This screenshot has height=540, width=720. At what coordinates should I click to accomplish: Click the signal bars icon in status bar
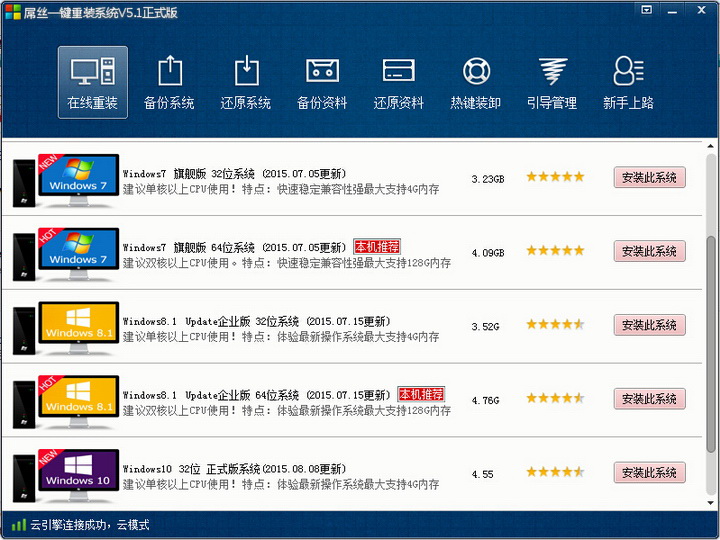19,524
